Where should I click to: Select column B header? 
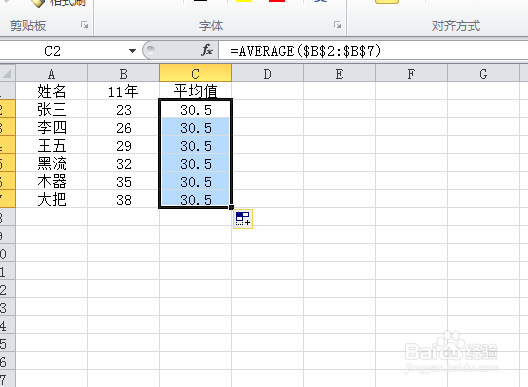(124, 73)
